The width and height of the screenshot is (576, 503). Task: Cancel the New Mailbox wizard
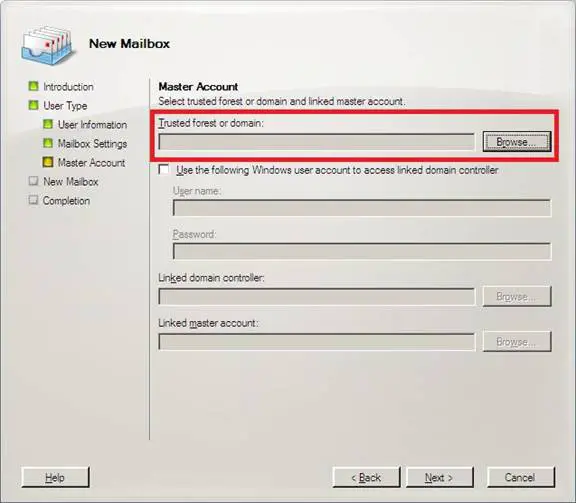[x=521, y=477]
